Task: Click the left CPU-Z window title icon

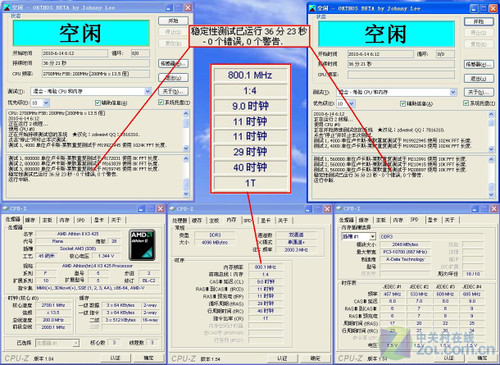Action: coord(5,209)
